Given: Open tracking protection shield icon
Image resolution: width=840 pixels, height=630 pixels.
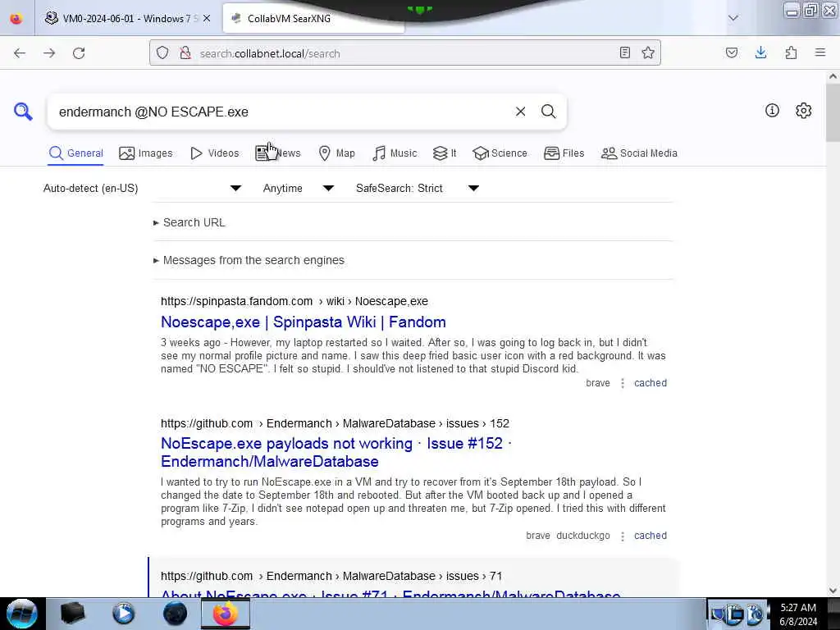Looking at the screenshot, I should (x=162, y=53).
